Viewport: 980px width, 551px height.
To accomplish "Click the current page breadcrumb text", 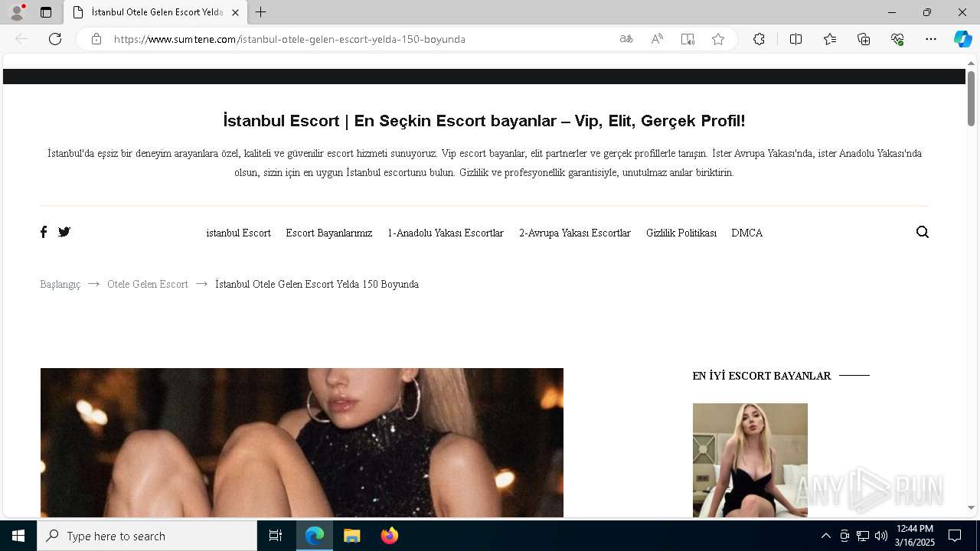I will 317,284.
